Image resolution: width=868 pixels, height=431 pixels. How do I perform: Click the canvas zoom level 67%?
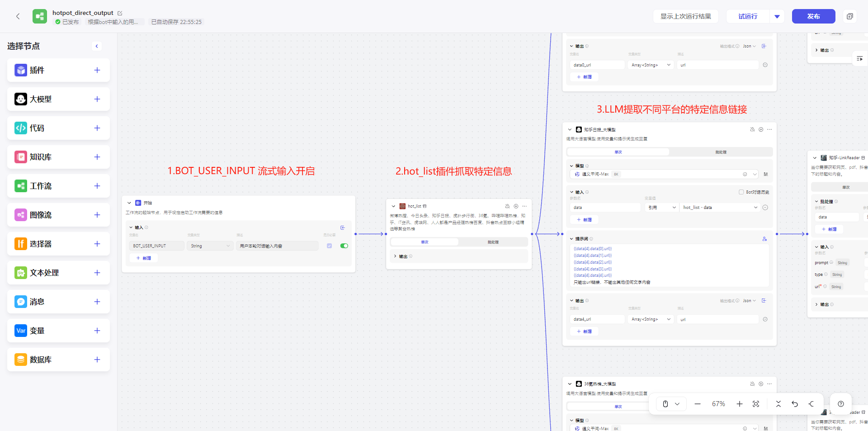718,404
